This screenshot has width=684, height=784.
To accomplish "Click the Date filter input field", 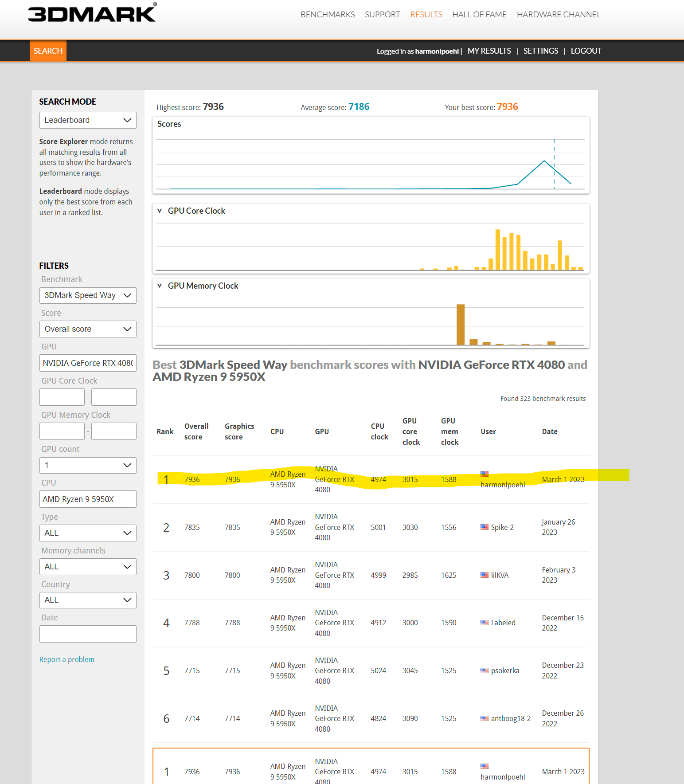I will (88, 634).
